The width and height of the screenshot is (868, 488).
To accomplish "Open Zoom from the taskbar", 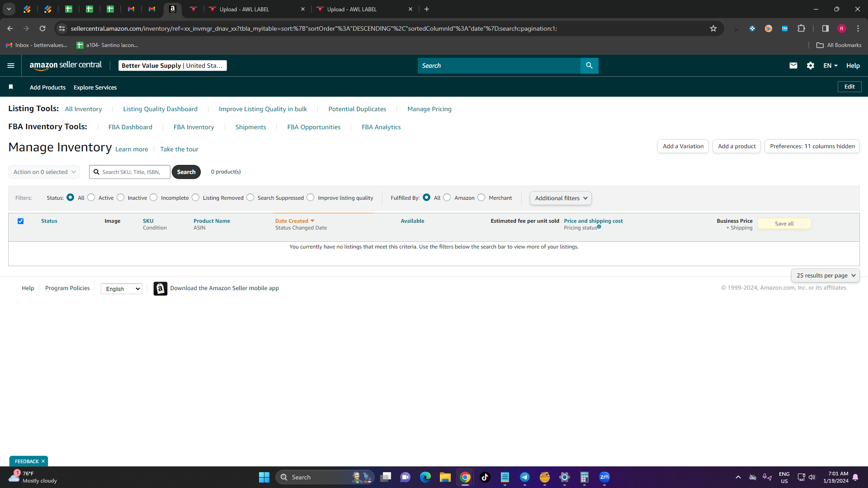I will [x=604, y=477].
